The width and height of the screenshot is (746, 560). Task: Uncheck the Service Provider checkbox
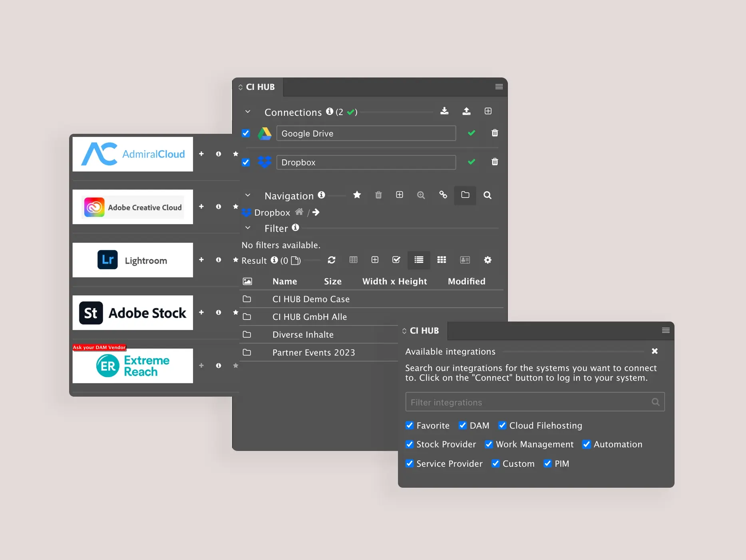click(410, 463)
